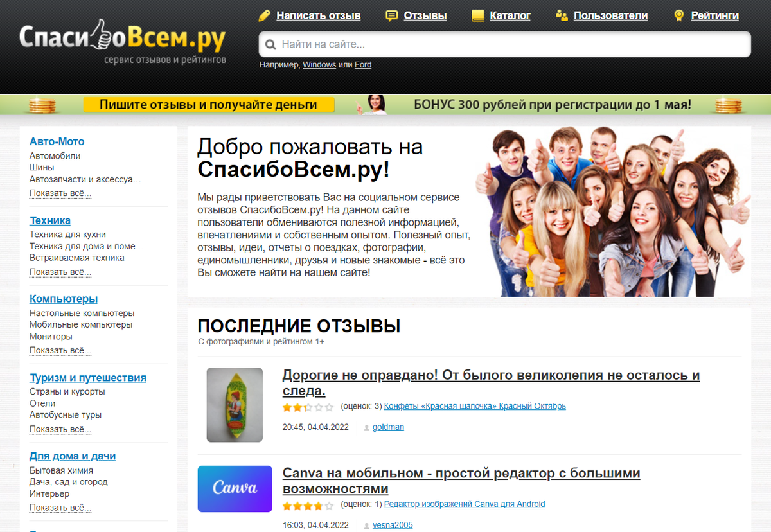This screenshot has height=532, width=771.
Task: Select Встраиваемая техника subcategory
Action: (x=77, y=258)
